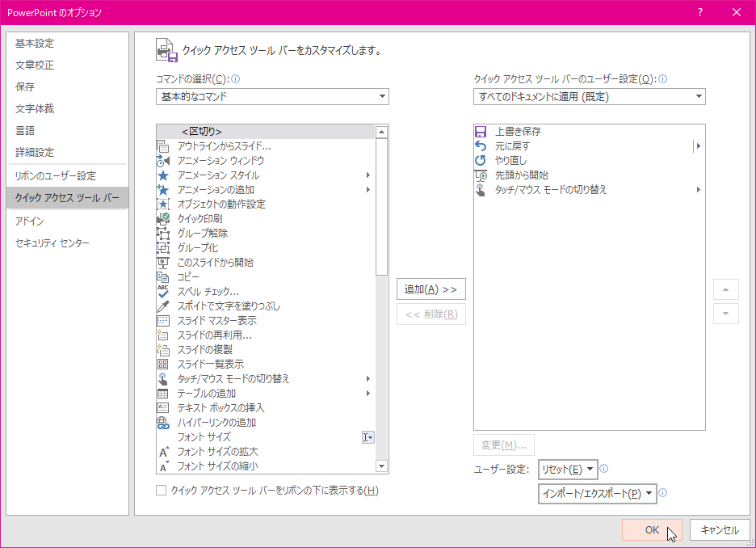Image resolution: width=756 pixels, height=548 pixels.
Task: Click the スライド一覧表示 grid icon
Action: (x=163, y=365)
